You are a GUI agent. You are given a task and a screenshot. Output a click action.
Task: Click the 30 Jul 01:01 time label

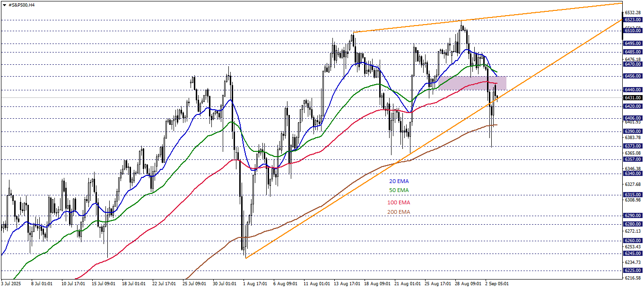[224, 284]
